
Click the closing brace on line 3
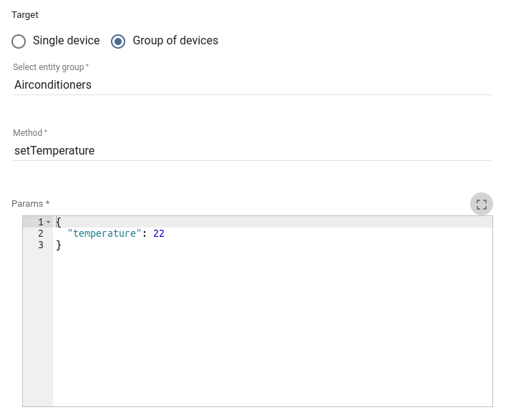click(59, 245)
